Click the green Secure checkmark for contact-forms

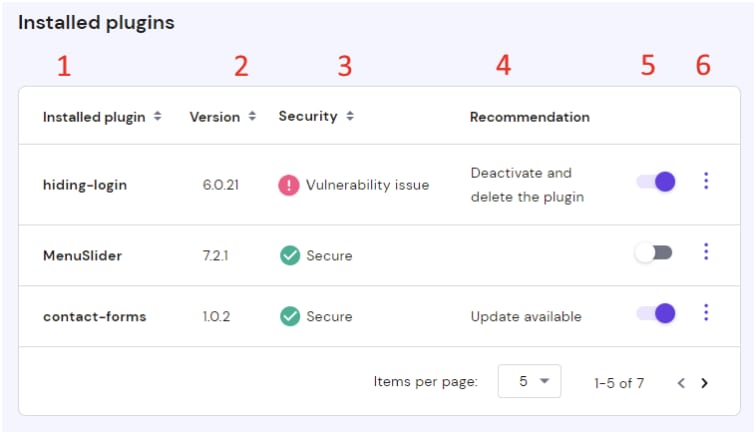[290, 316]
